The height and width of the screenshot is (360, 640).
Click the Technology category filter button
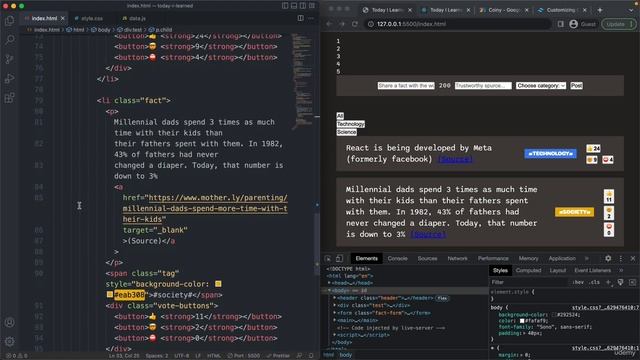(x=351, y=124)
